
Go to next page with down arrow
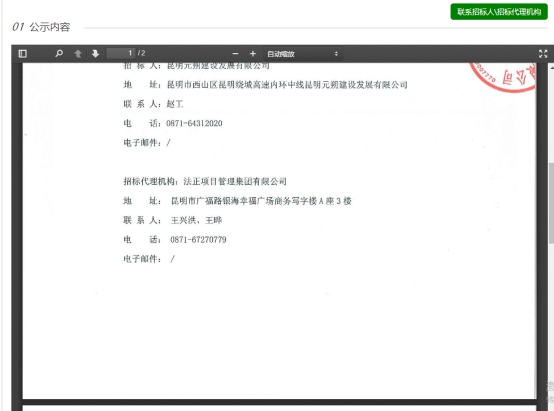tap(95, 54)
